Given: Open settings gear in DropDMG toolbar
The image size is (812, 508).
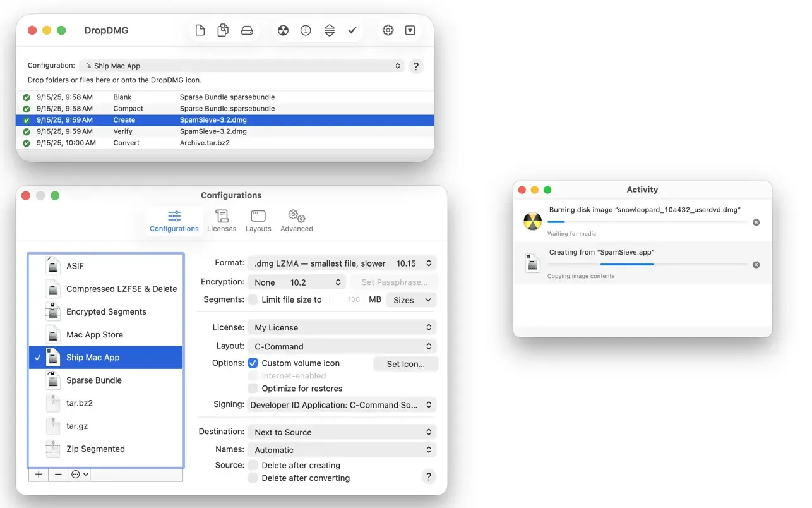Looking at the screenshot, I should 388,30.
